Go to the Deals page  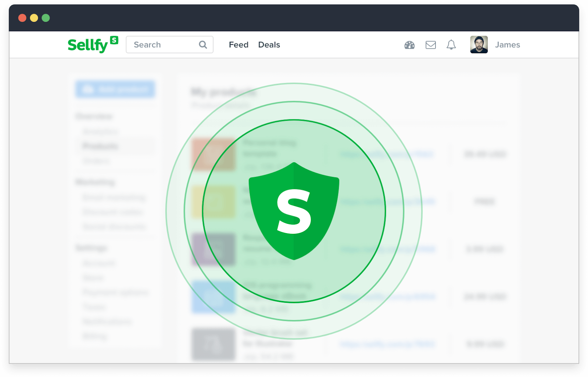tap(269, 45)
